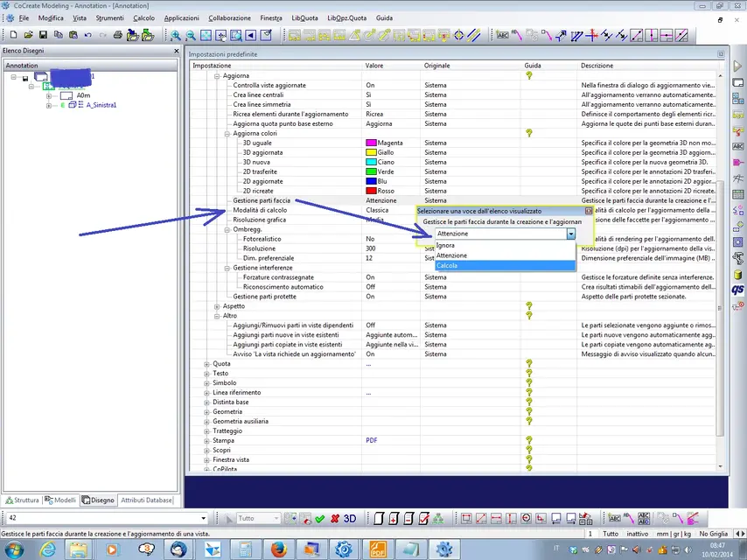
Task: Click the sheet with red minus icon
Action: (408, 519)
